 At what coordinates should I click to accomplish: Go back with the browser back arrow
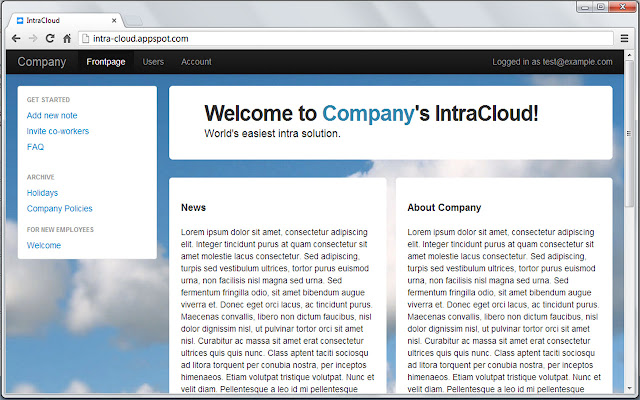(16, 38)
